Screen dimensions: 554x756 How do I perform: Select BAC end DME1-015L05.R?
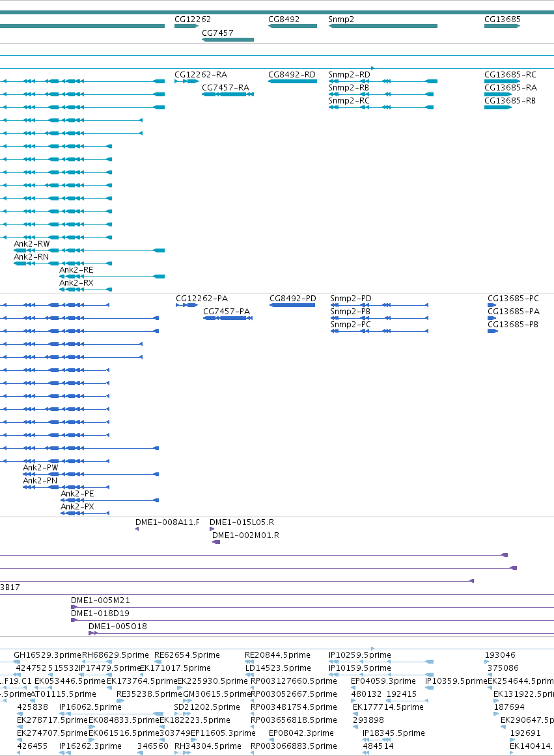pyautogui.click(x=242, y=522)
